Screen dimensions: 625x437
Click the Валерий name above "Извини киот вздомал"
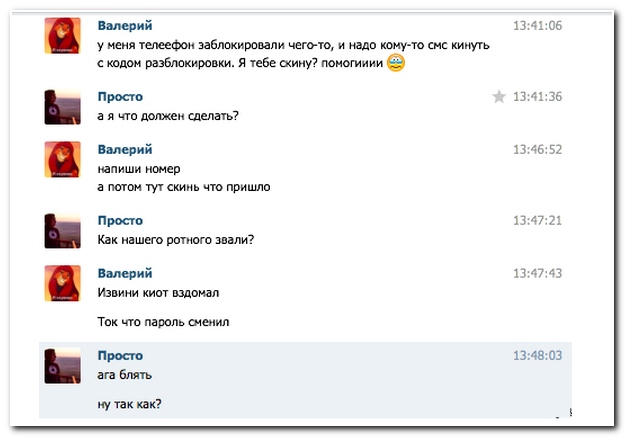tap(125, 273)
